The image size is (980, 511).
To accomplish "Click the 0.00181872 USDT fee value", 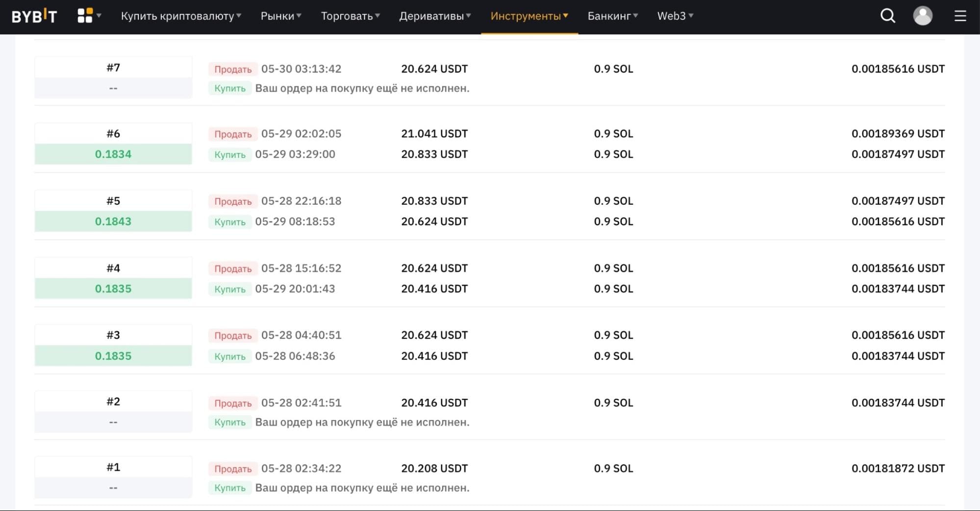I will click(x=898, y=469).
